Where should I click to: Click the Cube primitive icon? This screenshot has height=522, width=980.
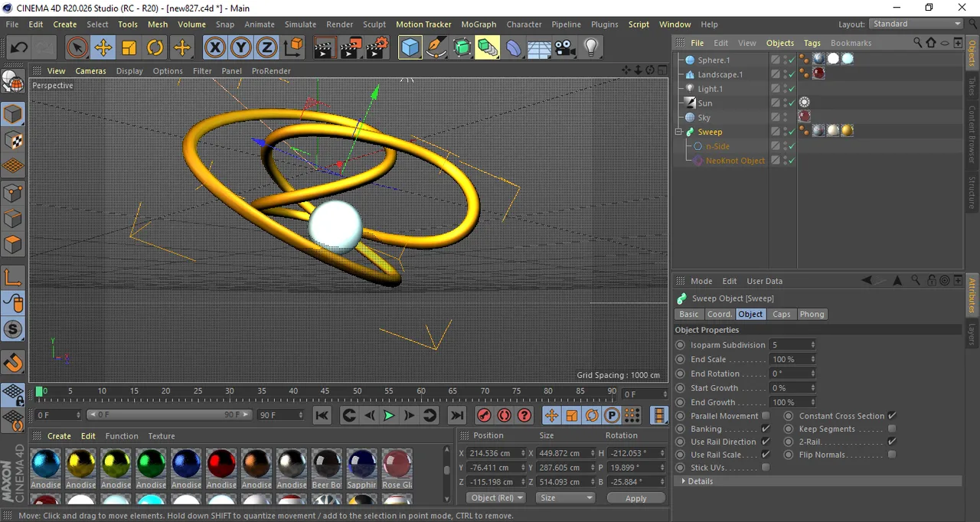pyautogui.click(x=410, y=48)
